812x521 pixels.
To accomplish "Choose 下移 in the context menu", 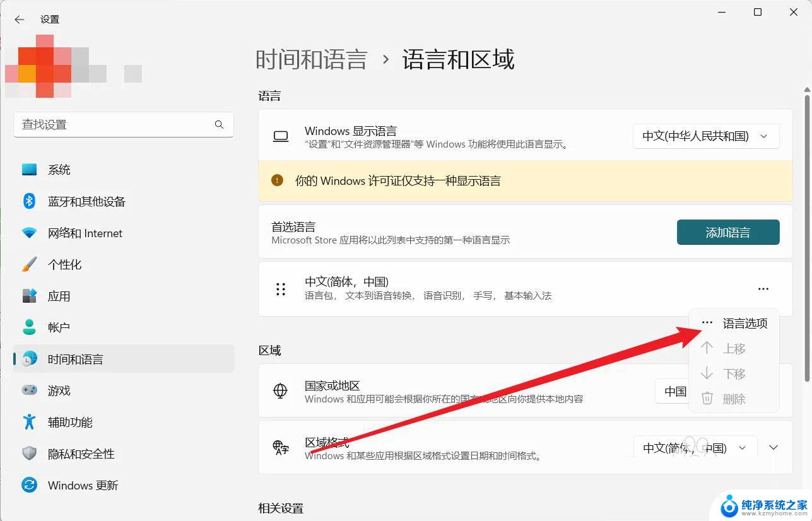I will click(734, 374).
